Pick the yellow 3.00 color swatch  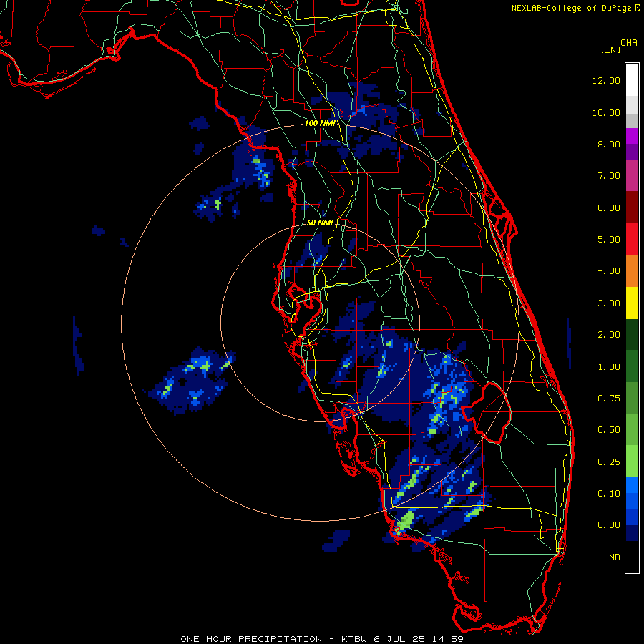pos(632,303)
